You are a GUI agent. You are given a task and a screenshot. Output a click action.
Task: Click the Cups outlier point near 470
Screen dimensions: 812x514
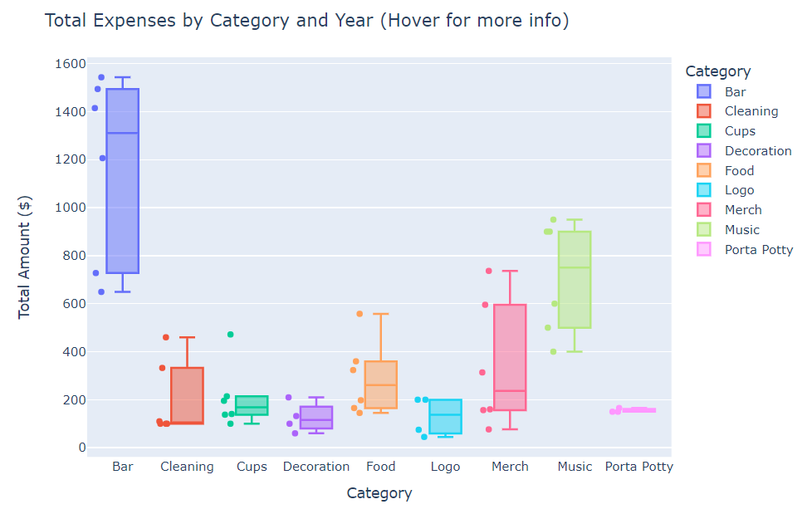click(x=231, y=335)
